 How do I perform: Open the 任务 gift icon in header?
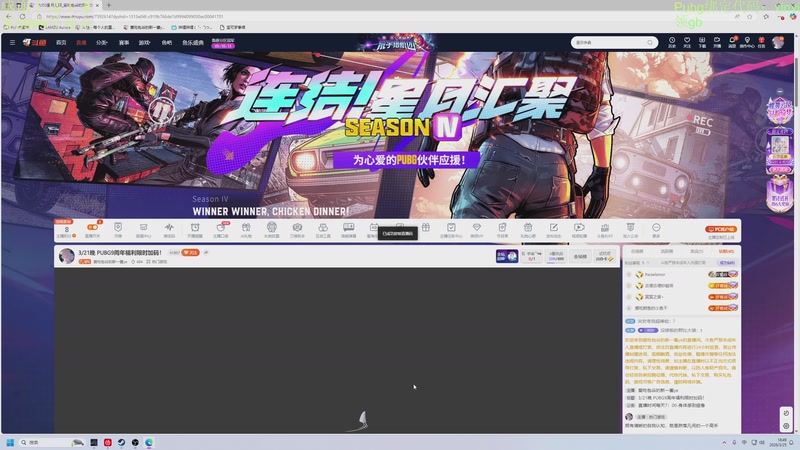point(761,42)
